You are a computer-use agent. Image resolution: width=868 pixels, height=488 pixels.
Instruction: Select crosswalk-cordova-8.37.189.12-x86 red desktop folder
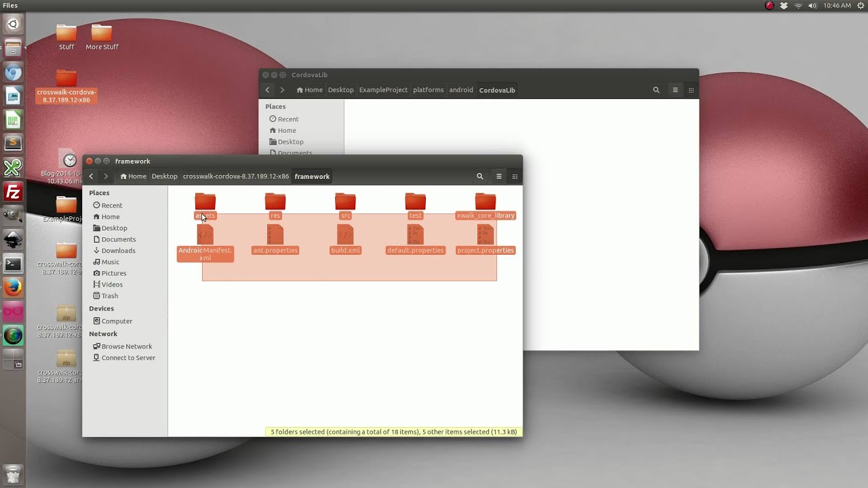click(66, 86)
